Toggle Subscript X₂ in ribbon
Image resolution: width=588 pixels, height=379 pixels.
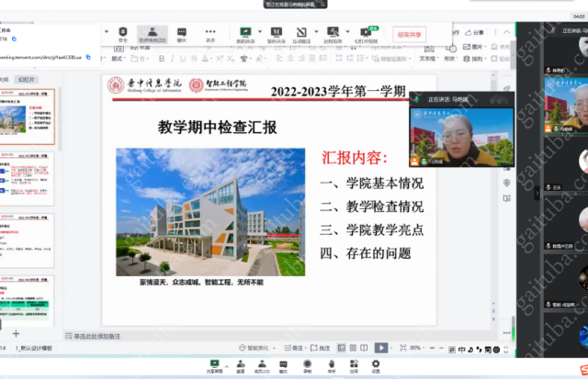231,59
